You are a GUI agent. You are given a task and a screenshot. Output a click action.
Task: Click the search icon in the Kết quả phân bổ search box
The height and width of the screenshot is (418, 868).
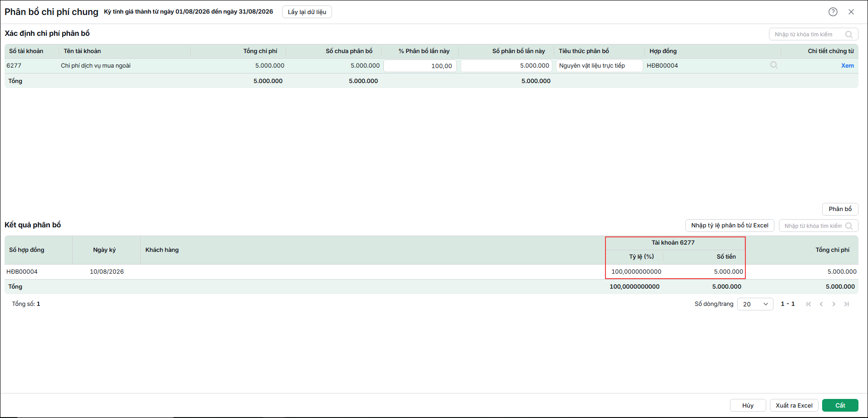click(848, 226)
